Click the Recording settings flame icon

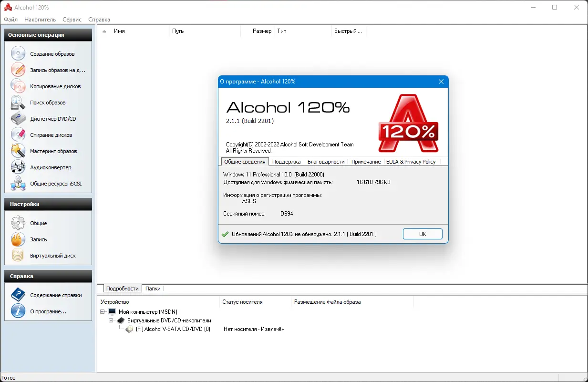[x=18, y=239]
